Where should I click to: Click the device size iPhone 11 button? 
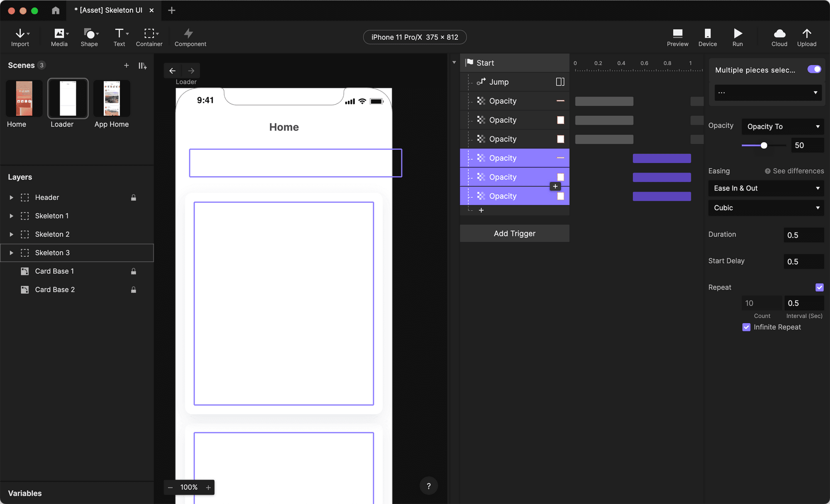pyautogui.click(x=415, y=37)
